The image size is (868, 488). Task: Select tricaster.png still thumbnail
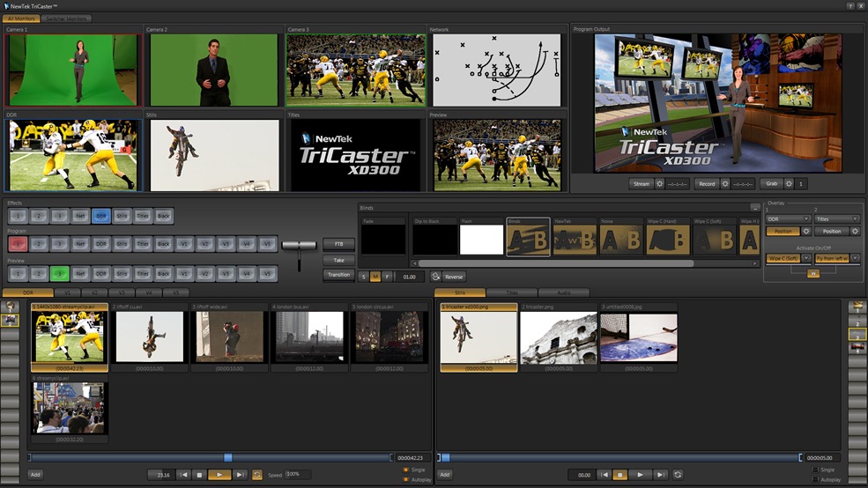[x=559, y=337]
